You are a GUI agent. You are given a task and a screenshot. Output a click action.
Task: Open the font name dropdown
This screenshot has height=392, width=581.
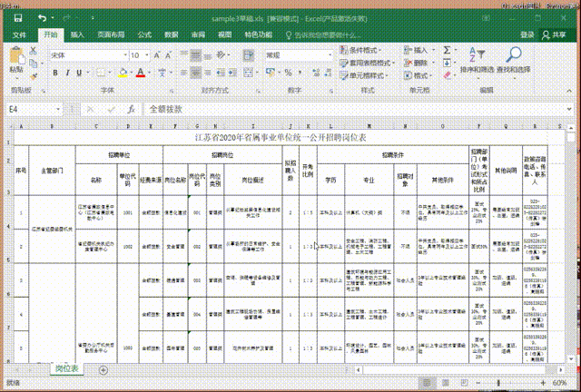click(125, 55)
